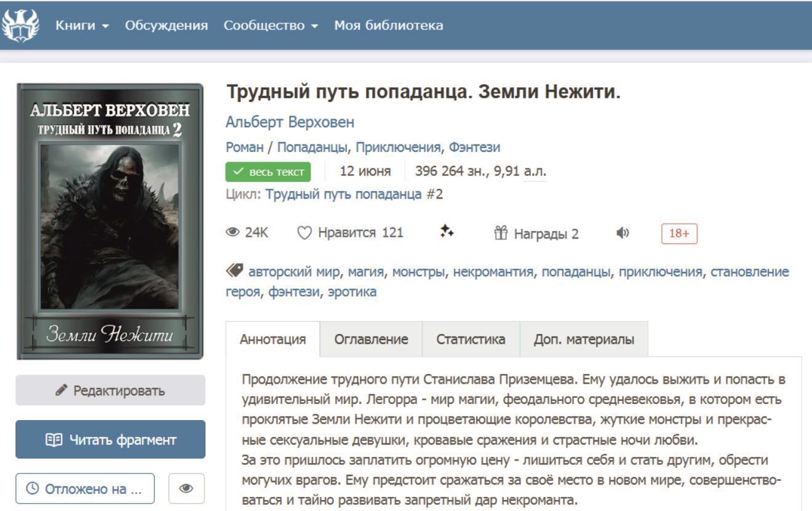Viewport: 812px width, 511px height.
Task: Click the 'а.л.' abbreviation hint
Action: click(535, 171)
